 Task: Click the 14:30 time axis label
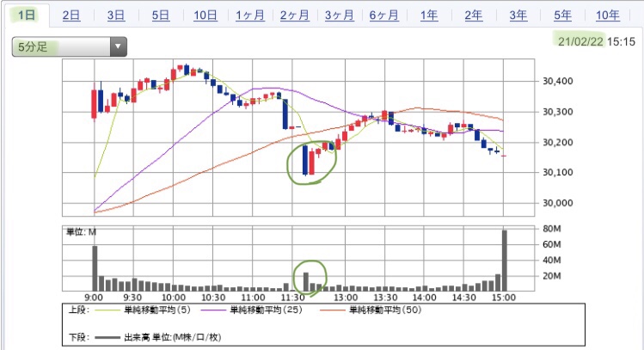click(464, 298)
